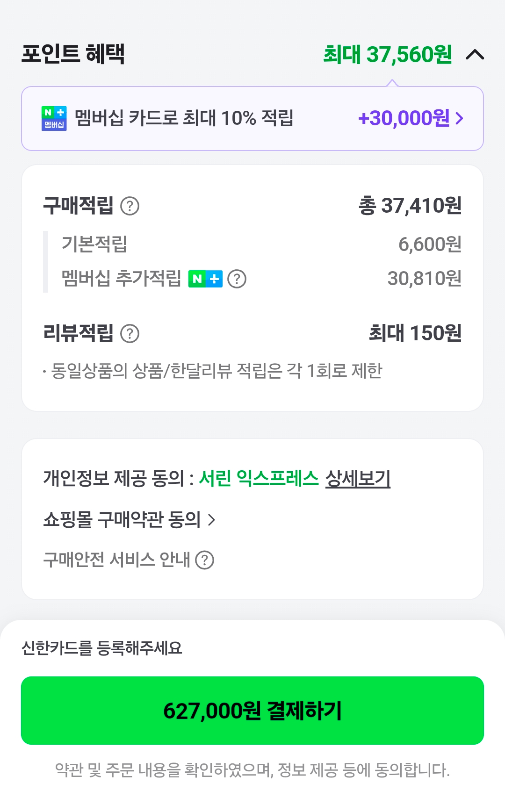This screenshot has width=505, height=812.
Task: Tap the 최대 37,560원 total points text
Action: click(x=388, y=55)
